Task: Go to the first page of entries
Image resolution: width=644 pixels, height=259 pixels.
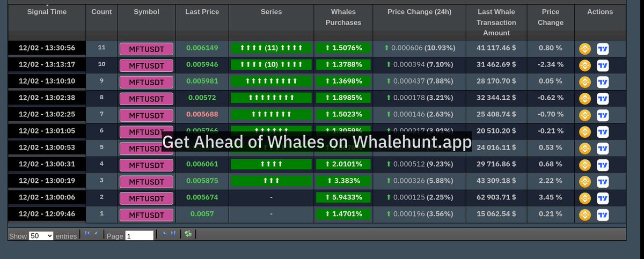Action: pyautogui.click(x=87, y=234)
